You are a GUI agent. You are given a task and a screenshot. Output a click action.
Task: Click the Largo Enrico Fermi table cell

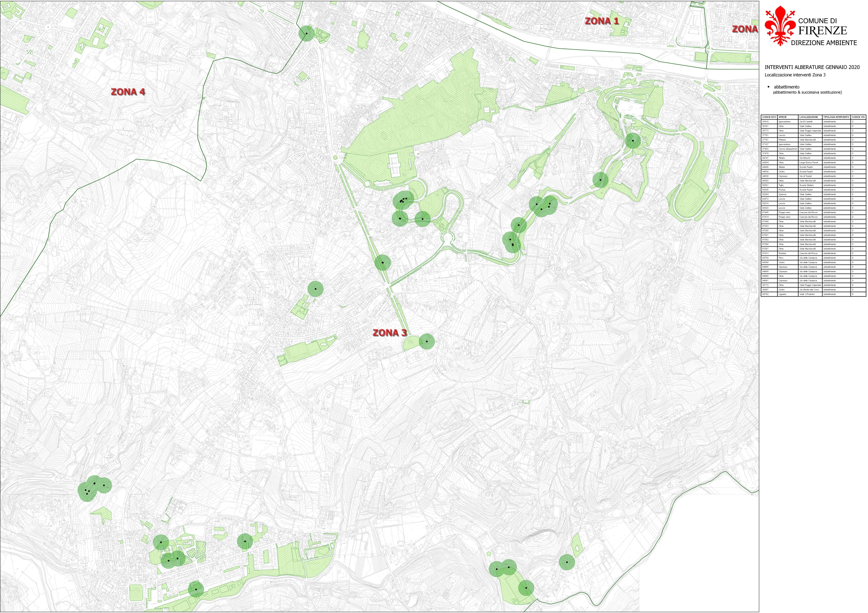point(809,163)
